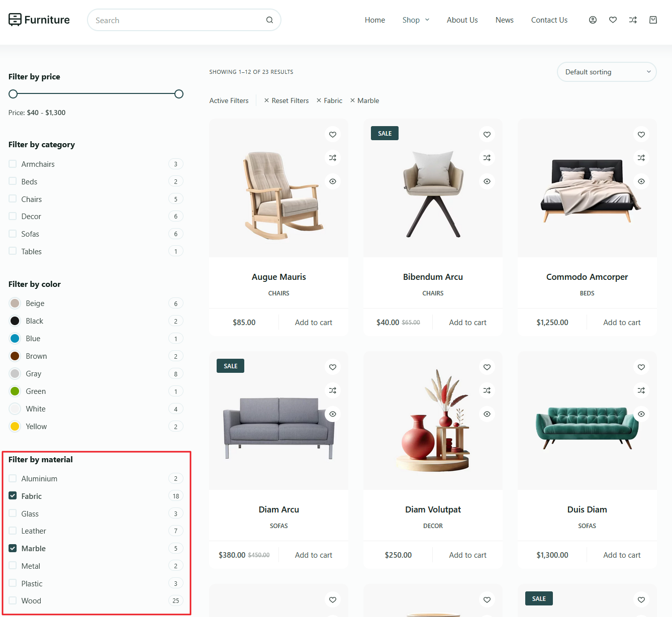Expand the Shop navigation dropdown

pos(416,20)
